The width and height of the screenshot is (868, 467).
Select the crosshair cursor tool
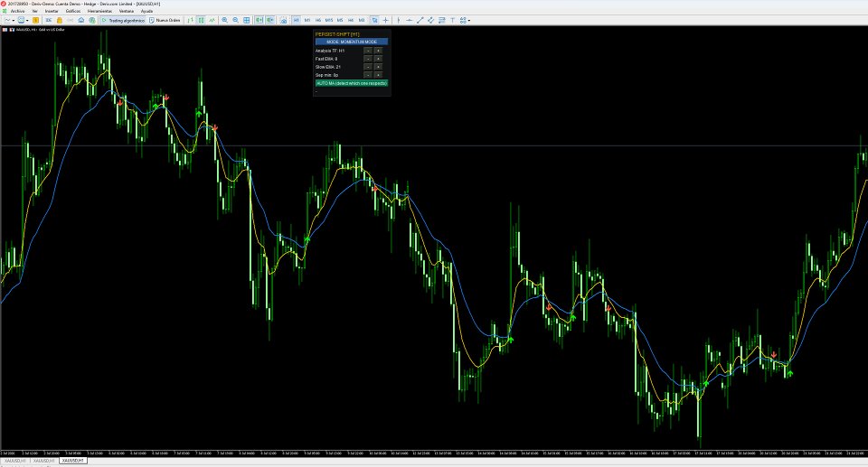[386, 21]
